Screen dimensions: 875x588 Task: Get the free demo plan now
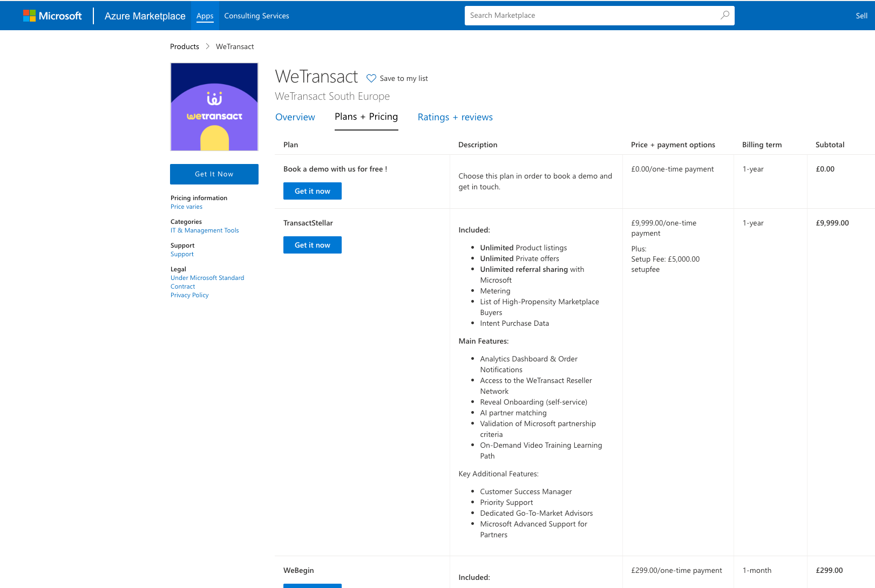click(313, 191)
